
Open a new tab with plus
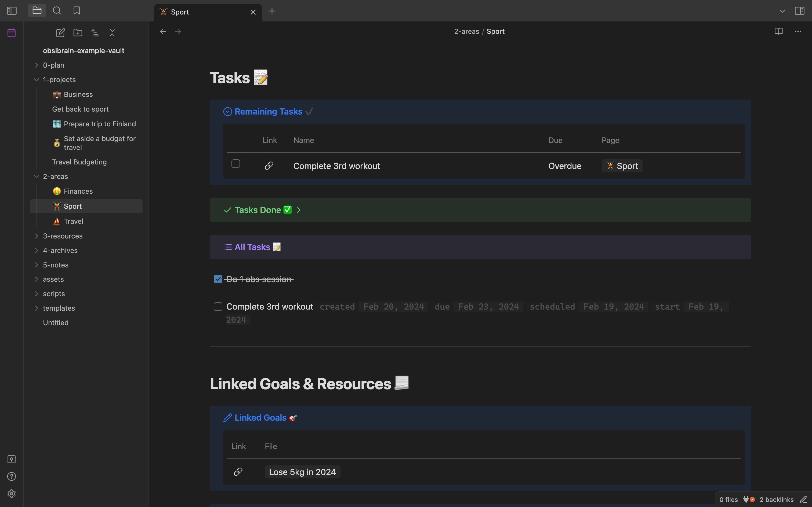[x=272, y=11]
